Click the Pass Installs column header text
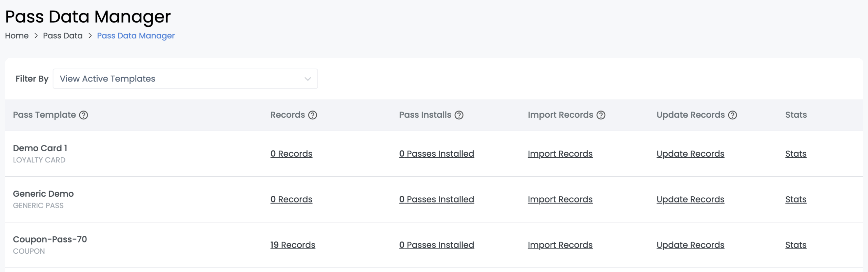The height and width of the screenshot is (272, 868). (x=425, y=115)
